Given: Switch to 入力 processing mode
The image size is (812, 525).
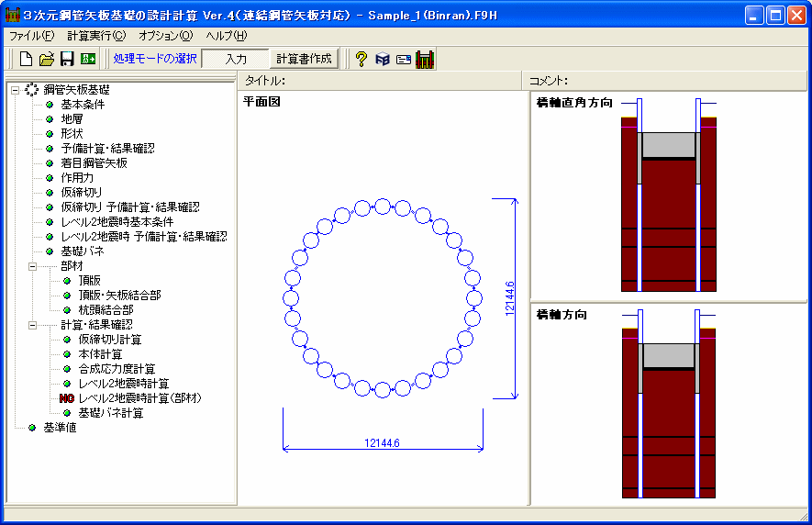Looking at the screenshot, I should click(x=236, y=59).
